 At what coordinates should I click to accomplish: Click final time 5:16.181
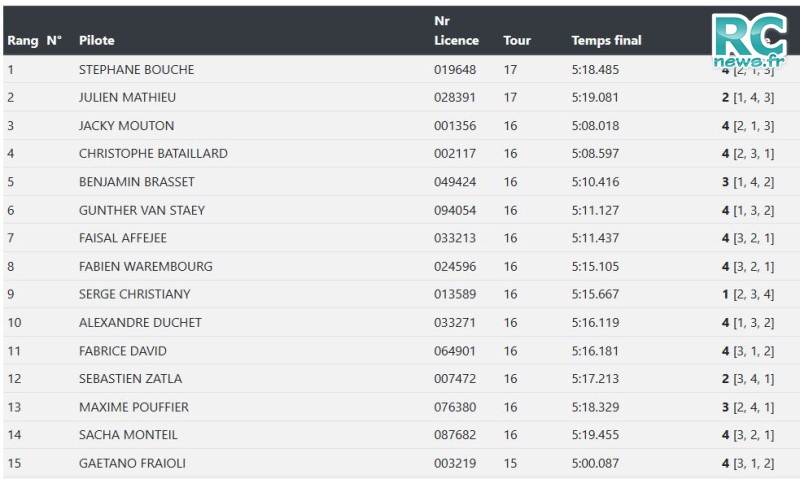pyautogui.click(x=595, y=351)
